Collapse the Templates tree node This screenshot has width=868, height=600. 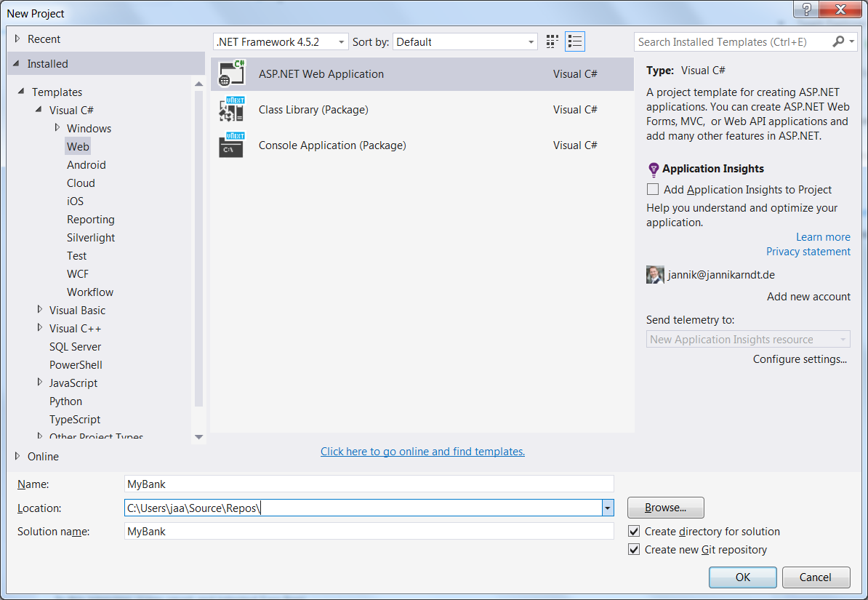21,92
